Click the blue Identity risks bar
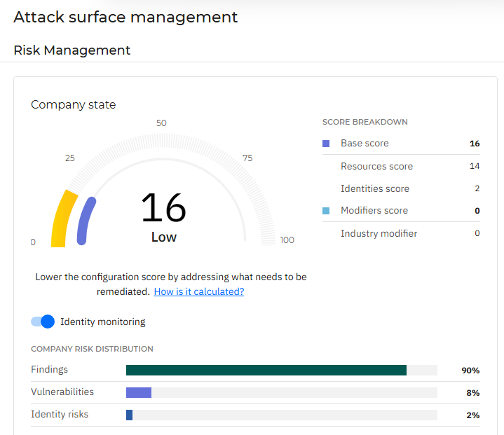 pos(130,415)
